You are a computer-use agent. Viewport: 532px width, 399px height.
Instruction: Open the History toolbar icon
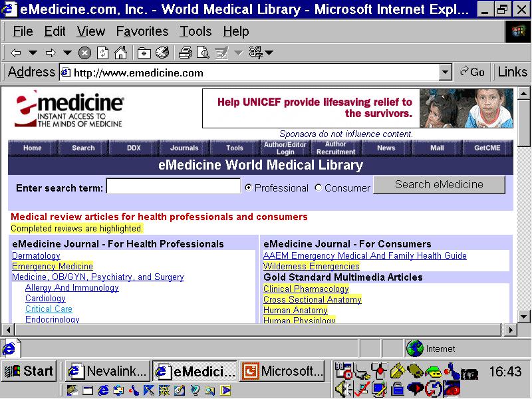point(162,53)
